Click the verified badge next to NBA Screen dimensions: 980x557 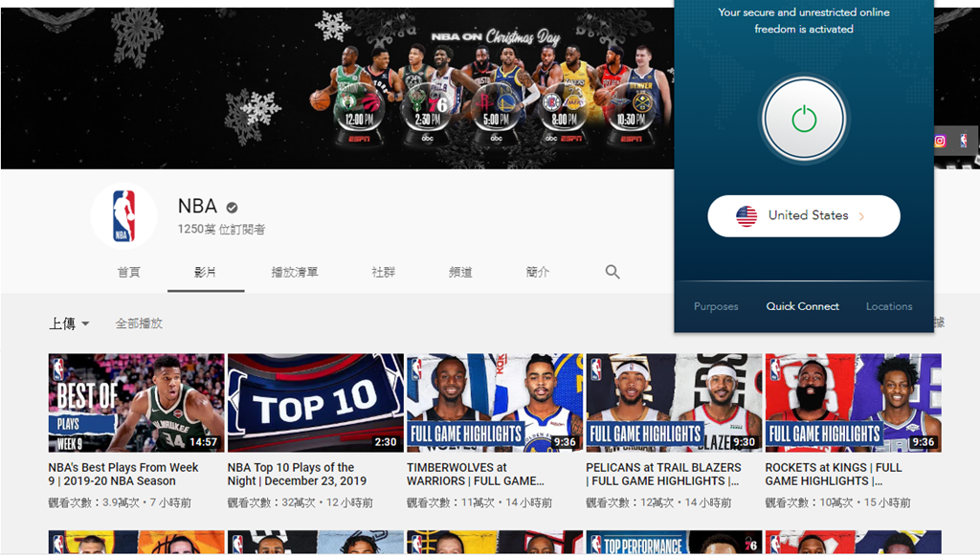(232, 207)
